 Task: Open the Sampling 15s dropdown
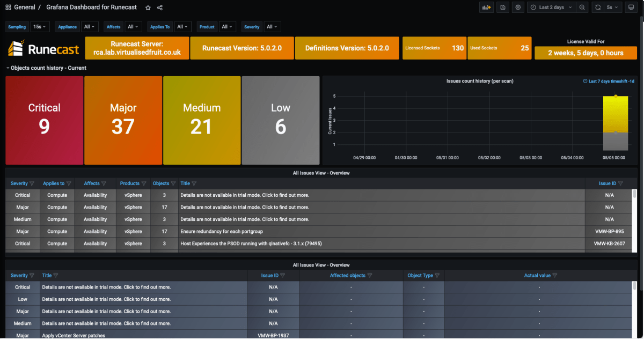[40, 27]
